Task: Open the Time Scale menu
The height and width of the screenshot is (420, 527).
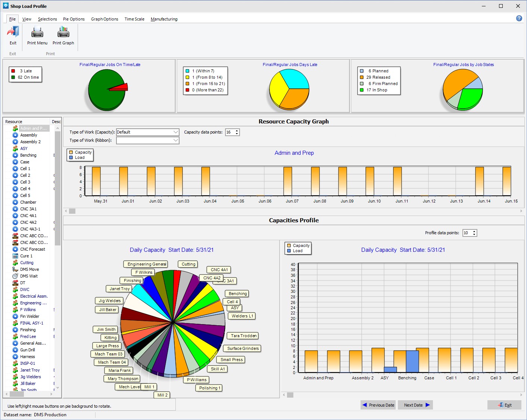Action: point(134,19)
